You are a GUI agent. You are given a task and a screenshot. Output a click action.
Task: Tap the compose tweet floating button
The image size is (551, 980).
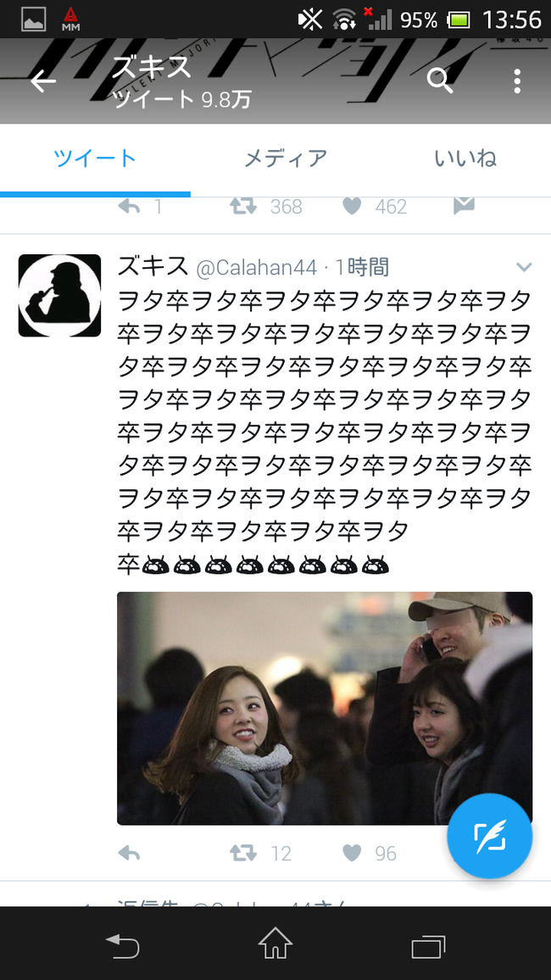coord(489,836)
